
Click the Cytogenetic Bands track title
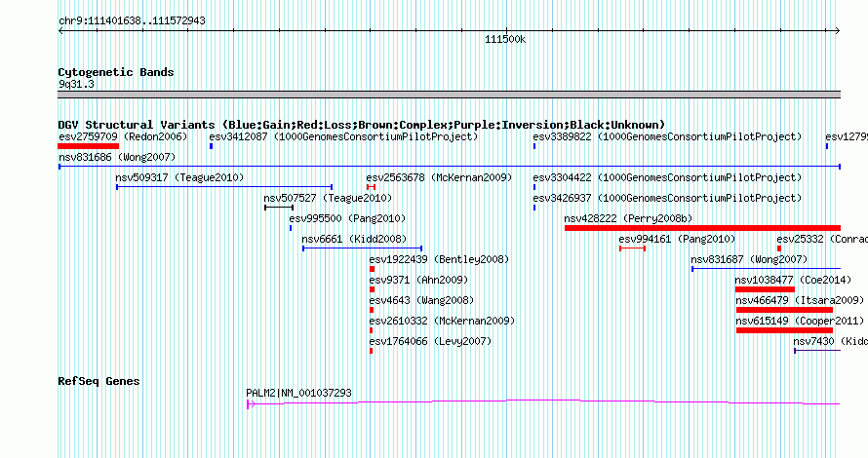[116, 72]
